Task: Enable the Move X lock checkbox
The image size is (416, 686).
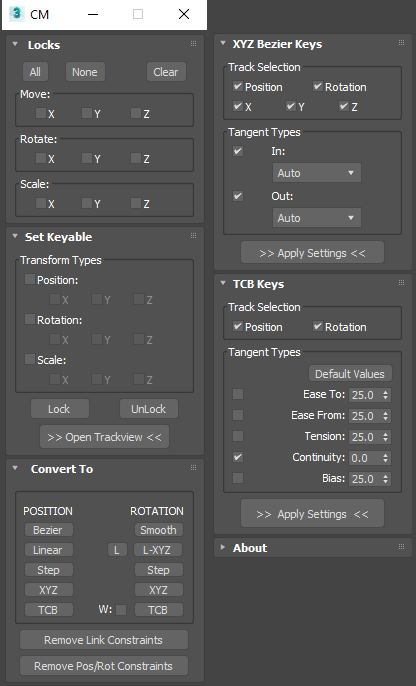Action: pos(41,113)
